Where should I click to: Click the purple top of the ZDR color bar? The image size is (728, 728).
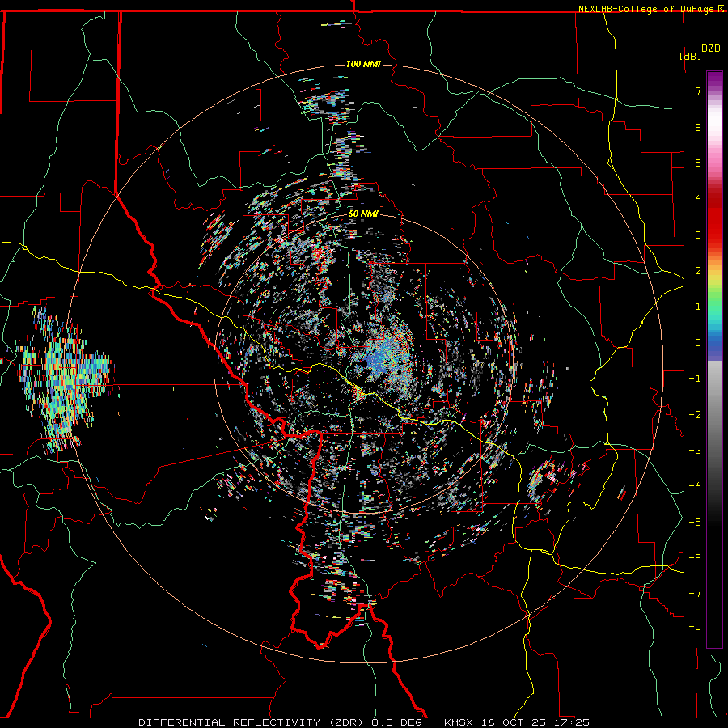pos(714,79)
